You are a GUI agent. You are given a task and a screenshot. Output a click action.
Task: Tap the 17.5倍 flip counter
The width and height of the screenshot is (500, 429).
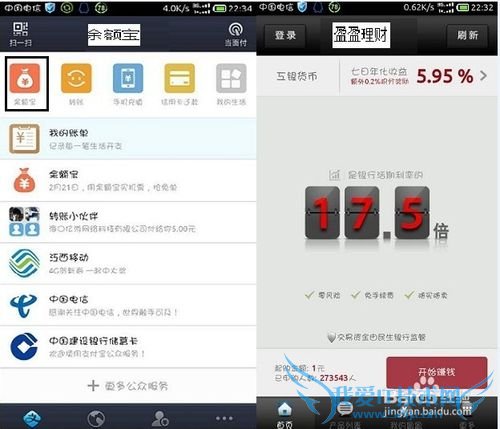377,213
